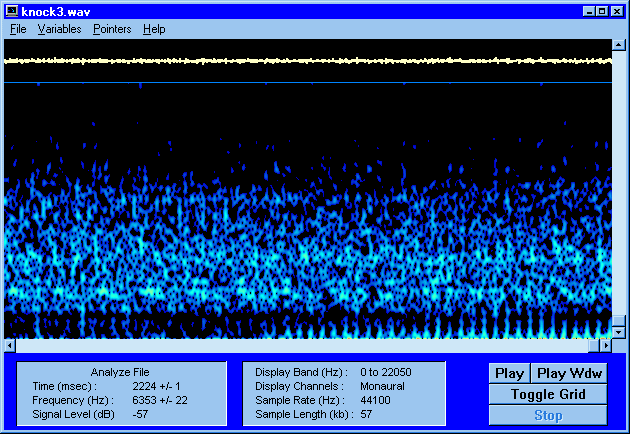This screenshot has width=630, height=434.
Task: Click the 'Signal Level (dB)' label
Action: [x=73, y=414]
